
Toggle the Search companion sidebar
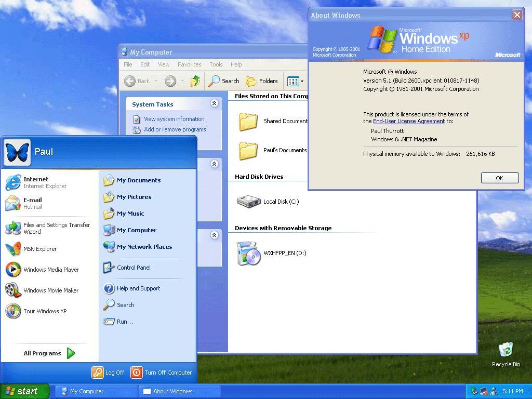(223, 81)
